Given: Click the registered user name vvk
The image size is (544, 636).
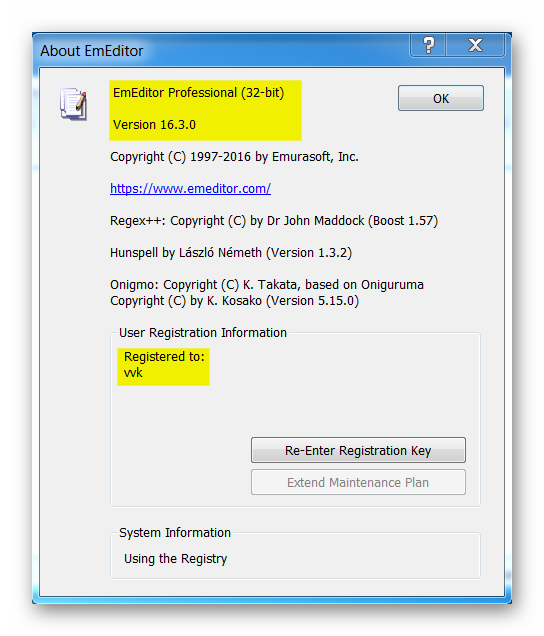Looking at the screenshot, I should point(133,373).
